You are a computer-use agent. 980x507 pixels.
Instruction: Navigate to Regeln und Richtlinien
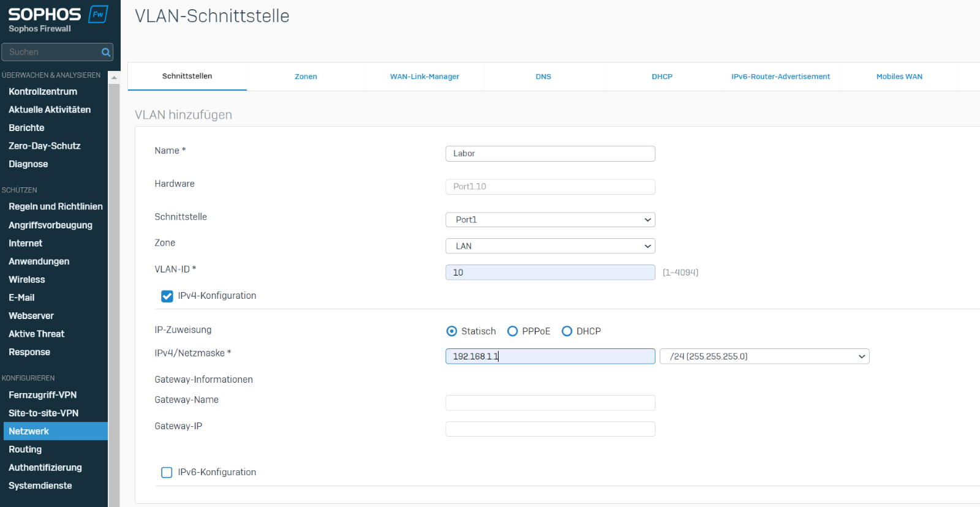click(x=56, y=207)
